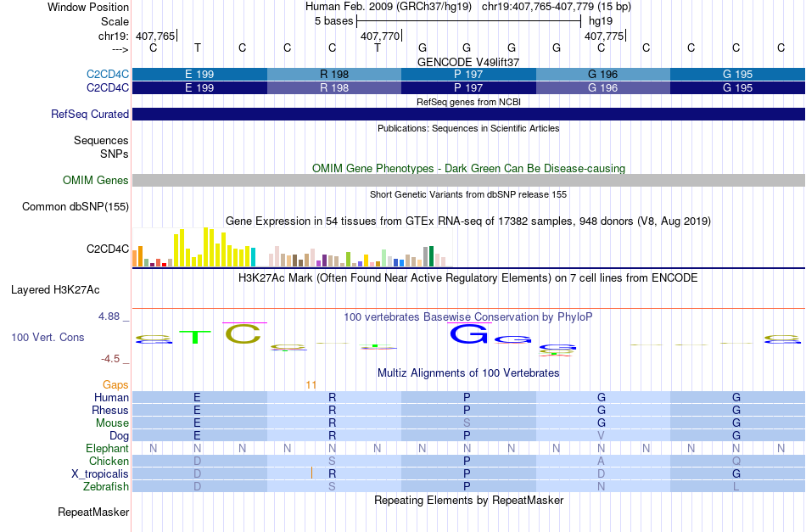Click codon R 198 in light-blue transcript
This screenshot has height=532, width=806.
click(334, 74)
